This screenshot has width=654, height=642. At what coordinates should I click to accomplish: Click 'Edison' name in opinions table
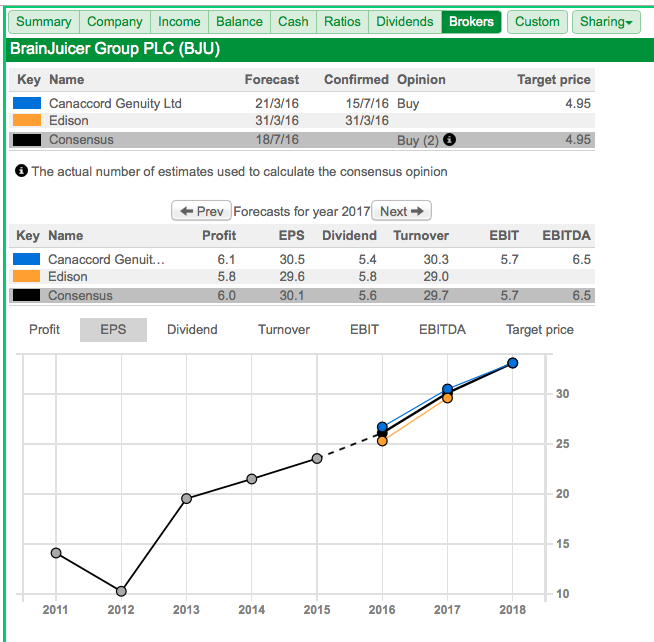click(68, 121)
